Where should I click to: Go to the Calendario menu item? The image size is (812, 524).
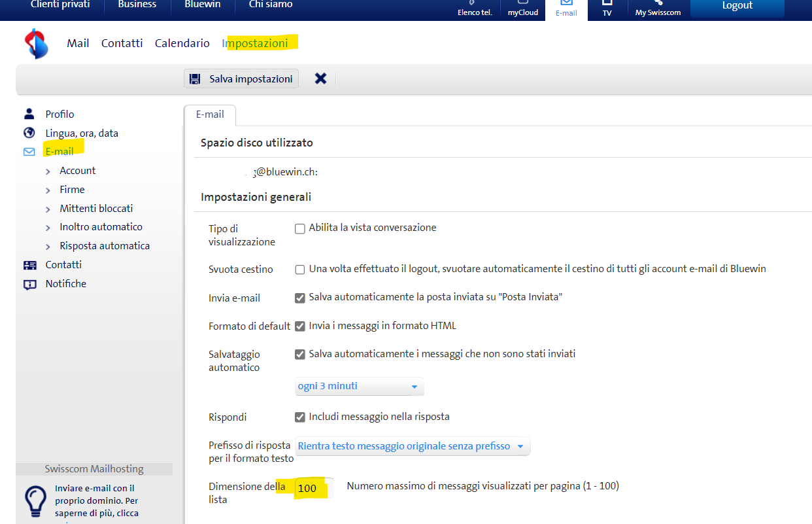182,43
